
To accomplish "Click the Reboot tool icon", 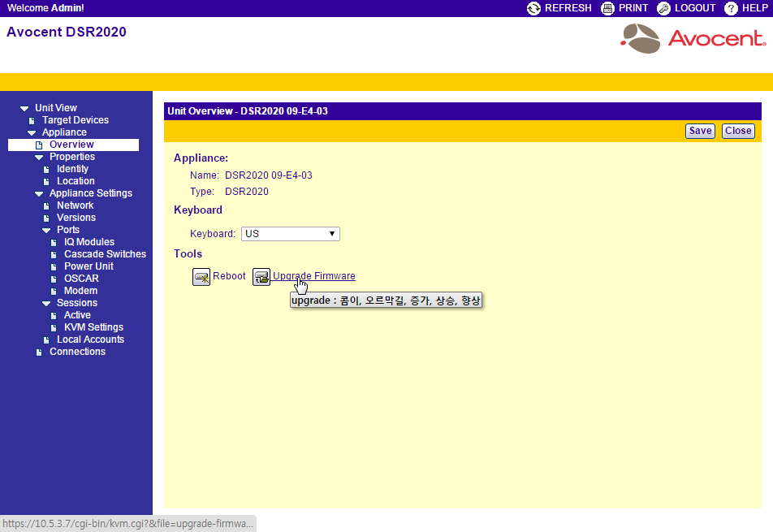I will pyautogui.click(x=201, y=277).
